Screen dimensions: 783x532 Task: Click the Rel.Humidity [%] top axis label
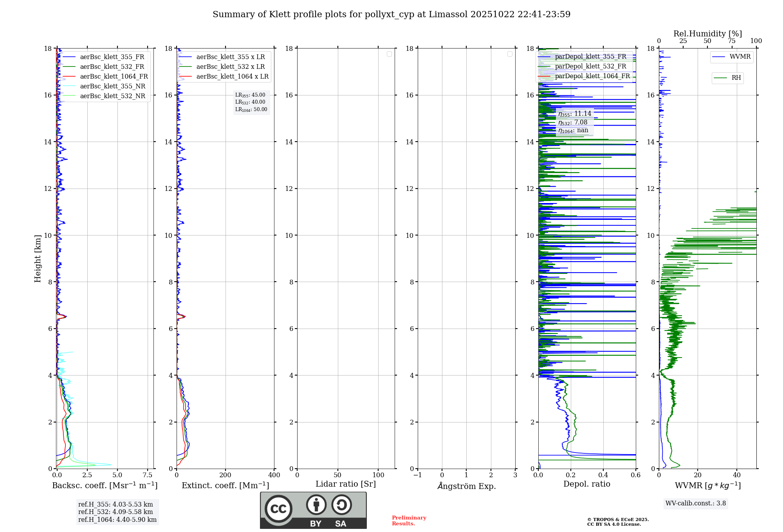pyautogui.click(x=707, y=34)
